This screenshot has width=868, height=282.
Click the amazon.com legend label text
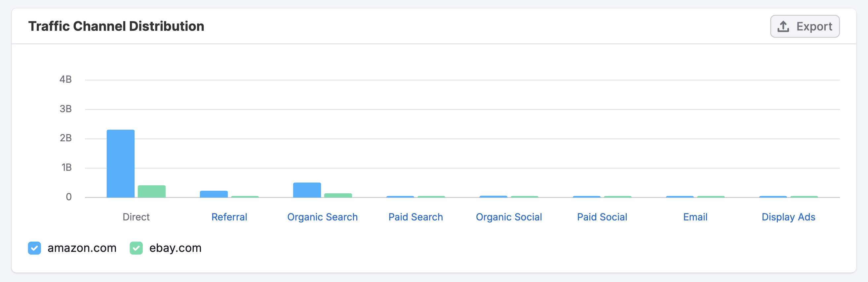pos(82,248)
